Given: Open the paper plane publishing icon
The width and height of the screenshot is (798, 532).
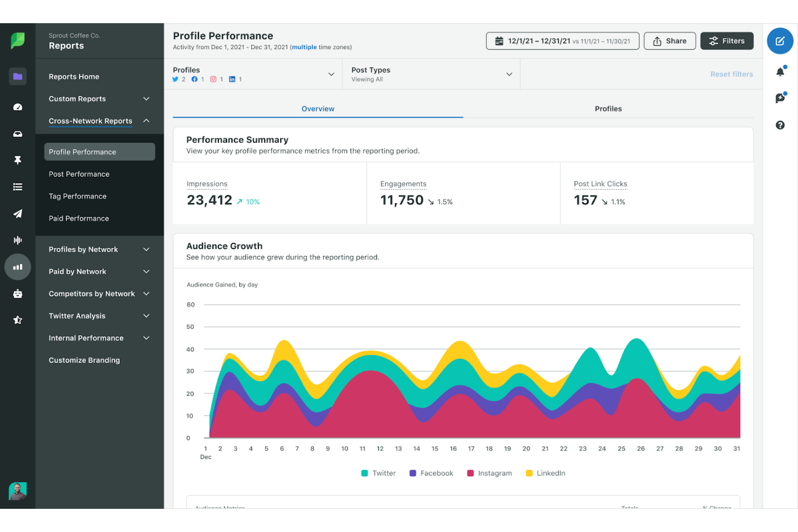Looking at the screenshot, I should [18, 213].
